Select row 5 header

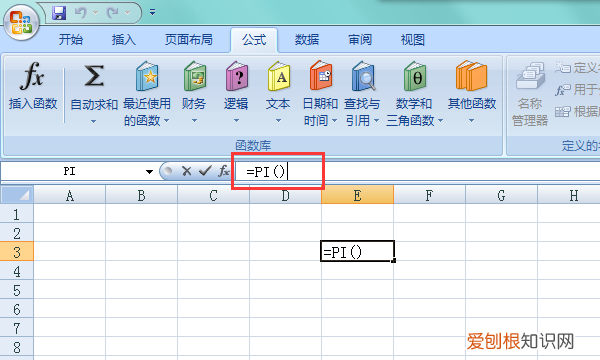pos(17,290)
